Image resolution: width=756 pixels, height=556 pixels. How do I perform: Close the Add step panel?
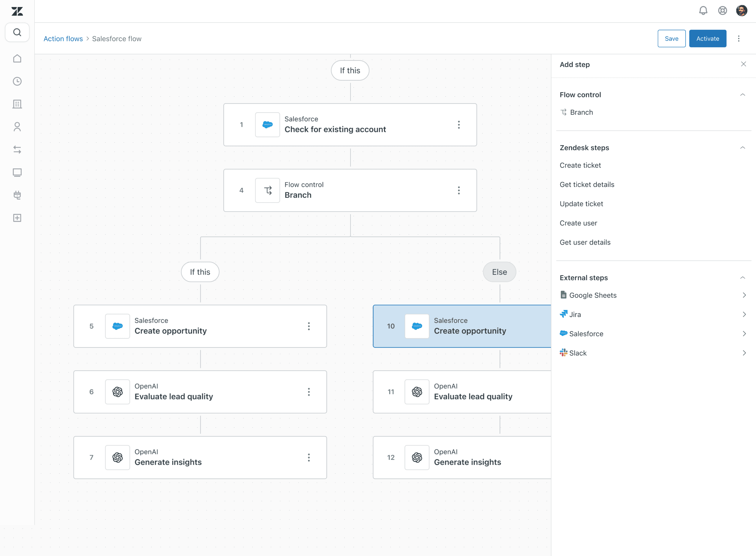point(743,64)
